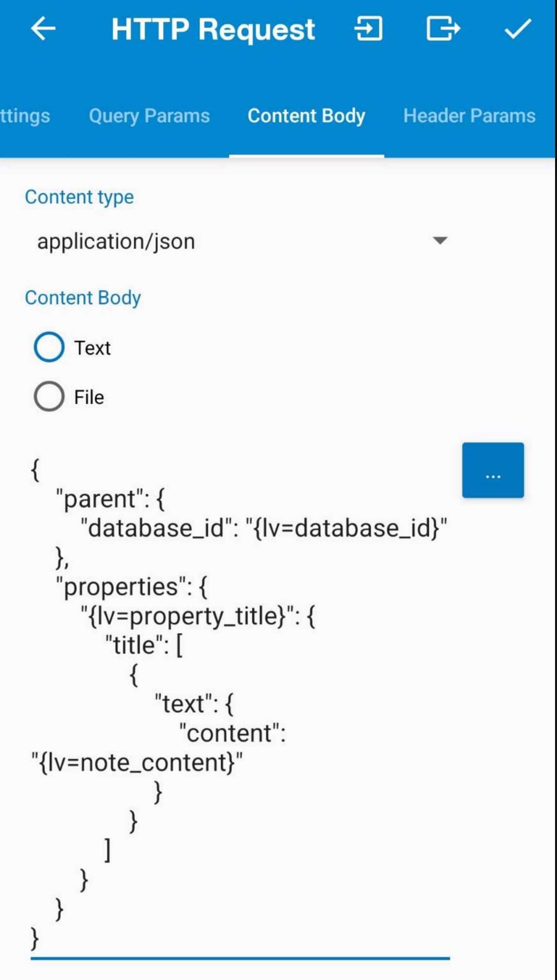This screenshot has height=980, width=557.
Task: Switch to the Header Params tab
Action: [x=469, y=116]
